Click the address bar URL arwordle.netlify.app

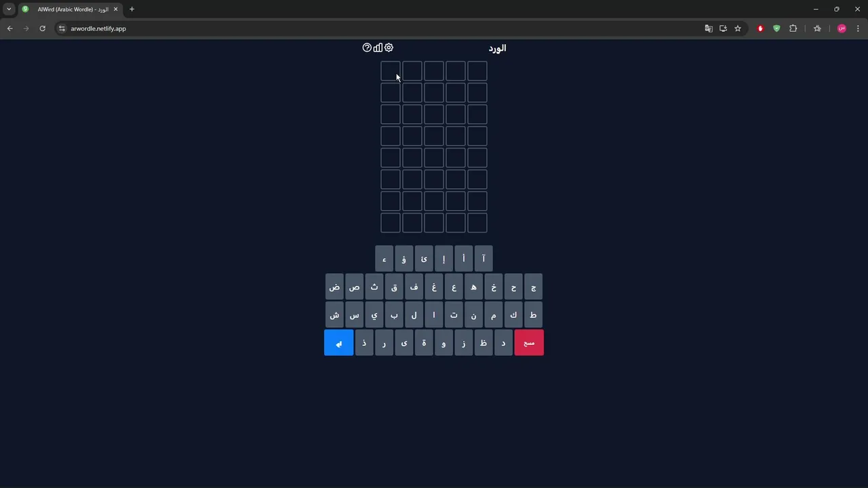click(x=98, y=28)
